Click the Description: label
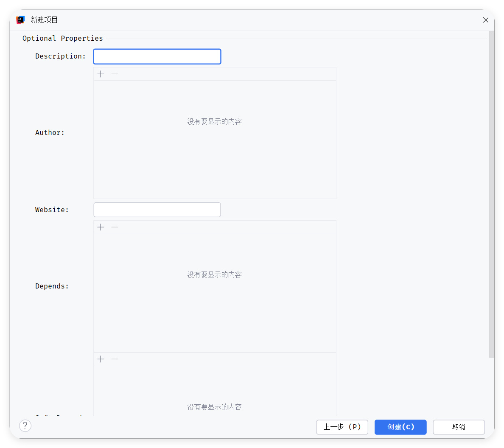 pyautogui.click(x=60, y=56)
